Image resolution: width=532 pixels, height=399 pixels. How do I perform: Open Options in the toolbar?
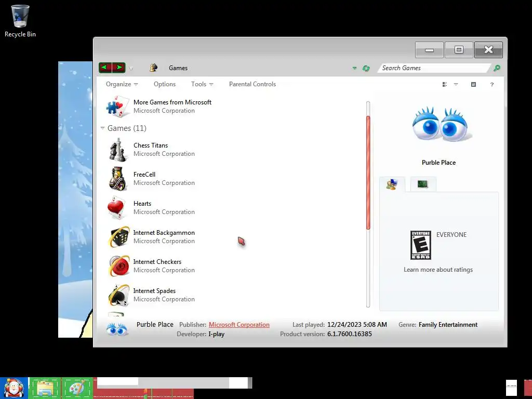pos(165,84)
